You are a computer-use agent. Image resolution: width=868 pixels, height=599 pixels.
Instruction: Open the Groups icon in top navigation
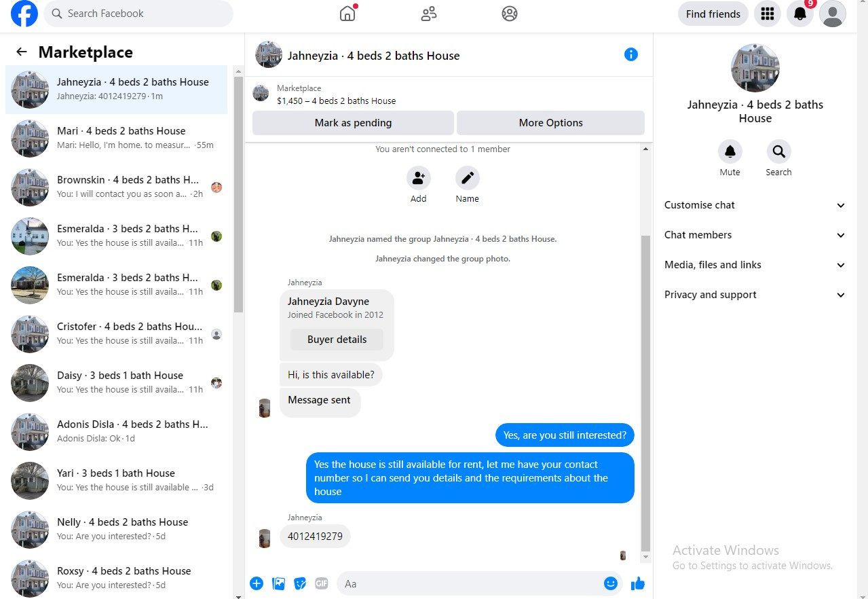510,14
